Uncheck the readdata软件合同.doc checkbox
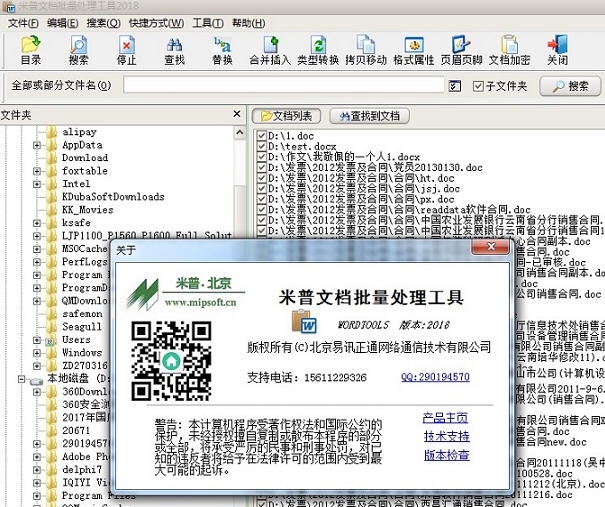Viewport: 605px width, 507px height. tap(262, 210)
